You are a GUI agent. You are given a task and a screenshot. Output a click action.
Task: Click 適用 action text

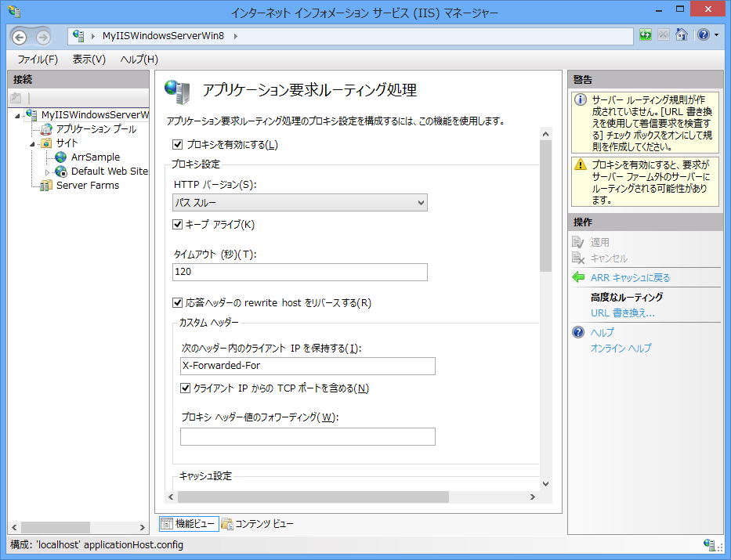pyautogui.click(x=600, y=242)
